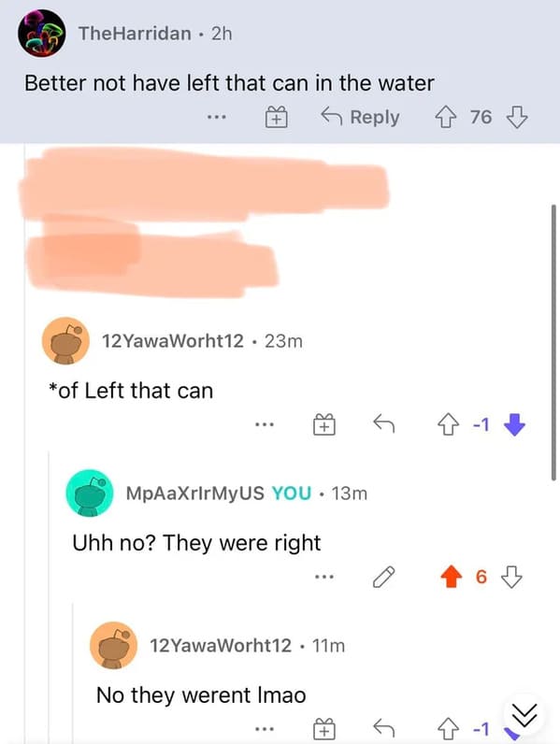Edit your "Uhh no? They were right" comment

pyautogui.click(x=383, y=577)
